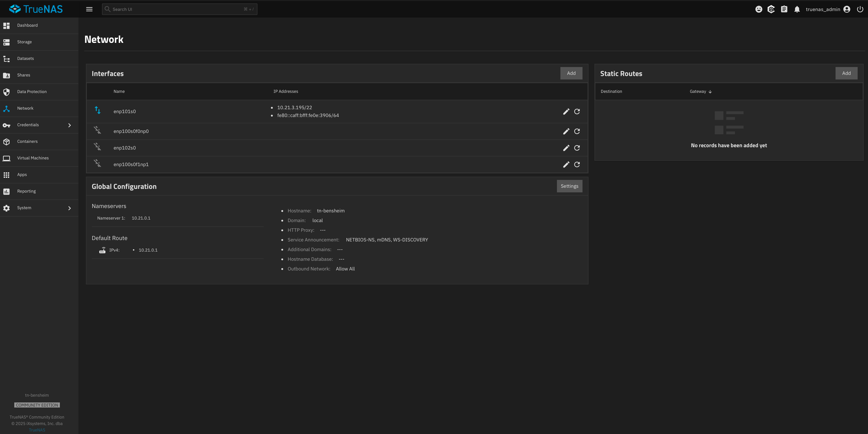Viewport: 868px width, 434px height.
Task: Open the jobs clipboard icon
Action: (784, 9)
